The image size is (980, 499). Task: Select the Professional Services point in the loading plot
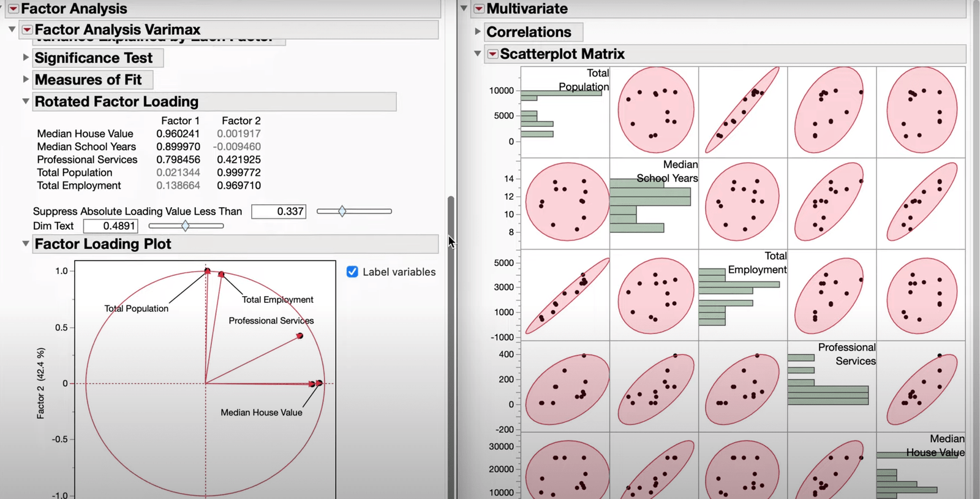(300, 336)
